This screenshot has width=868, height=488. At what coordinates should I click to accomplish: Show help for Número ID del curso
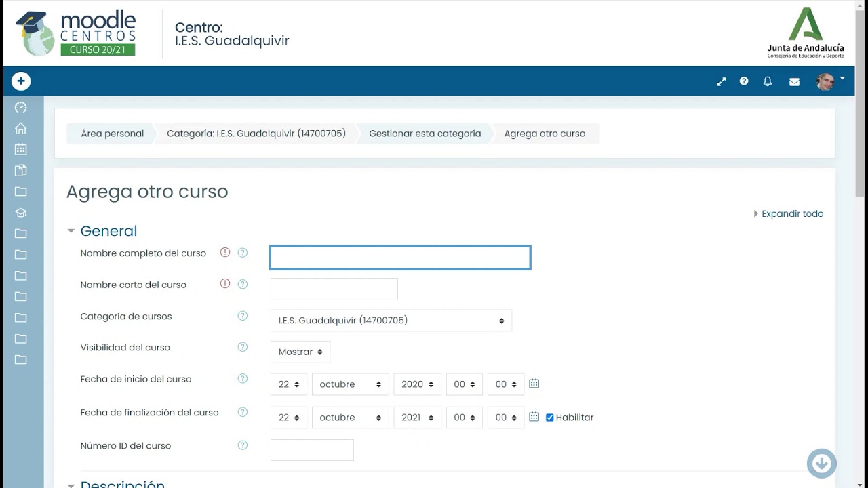pyautogui.click(x=242, y=445)
